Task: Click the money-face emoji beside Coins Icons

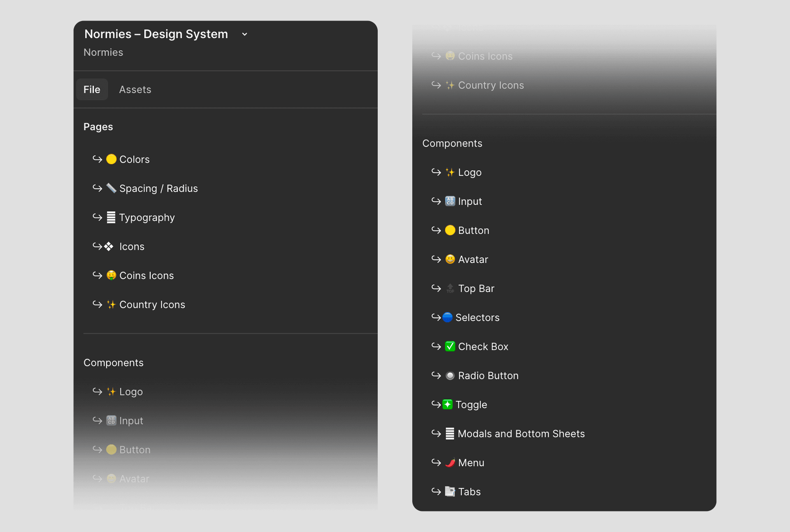Action: click(111, 275)
